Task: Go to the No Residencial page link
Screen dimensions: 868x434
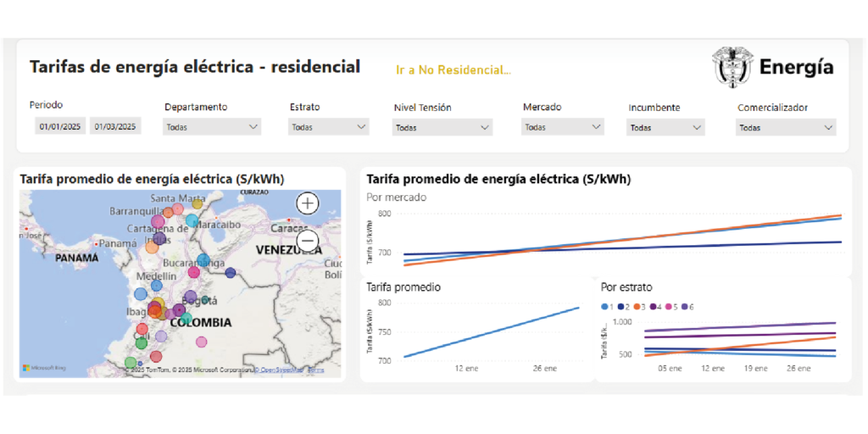Action: coord(453,70)
